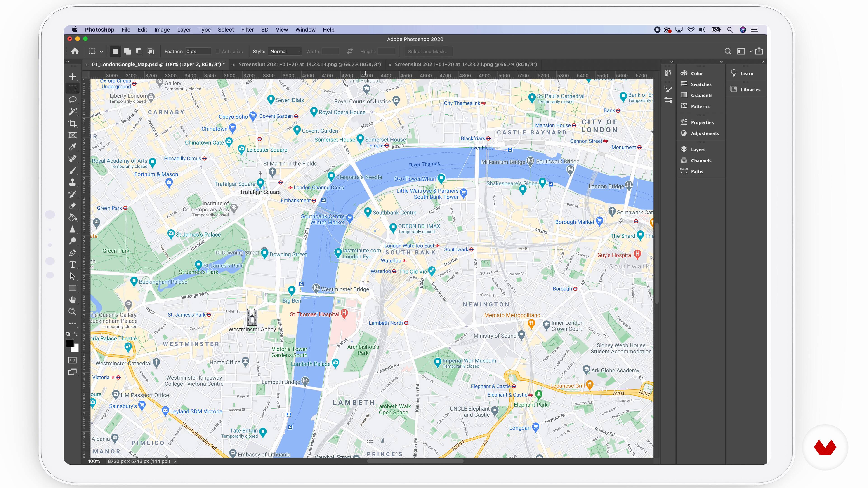Select the Crop tool

pos(72,123)
